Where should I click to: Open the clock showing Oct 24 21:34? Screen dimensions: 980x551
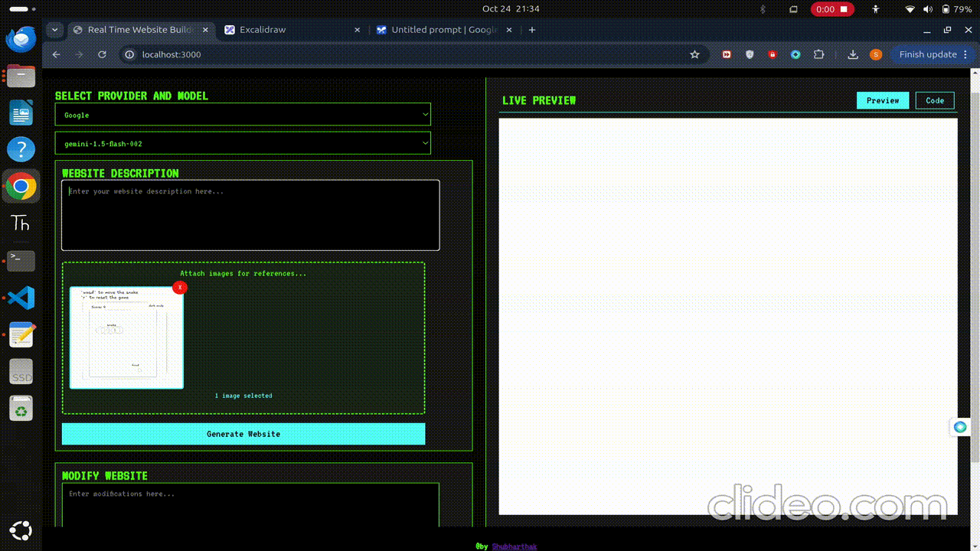pyautogui.click(x=511, y=9)
